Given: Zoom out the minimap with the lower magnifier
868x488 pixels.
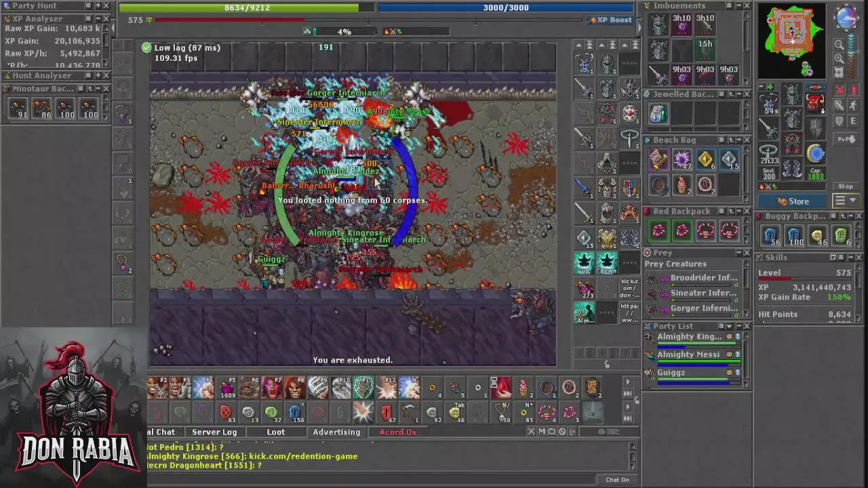Looking at the screenshot, I should (x=839, y=58).
